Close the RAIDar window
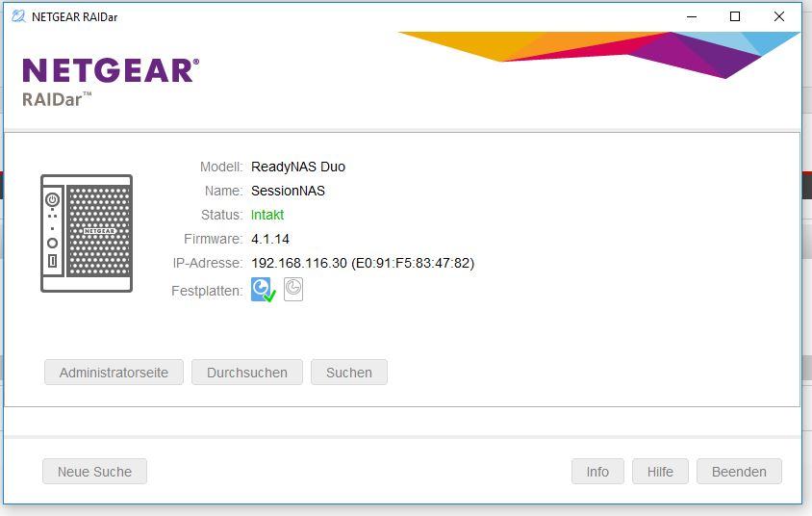This screenshot has height=516, width=812. click(779, 16)
